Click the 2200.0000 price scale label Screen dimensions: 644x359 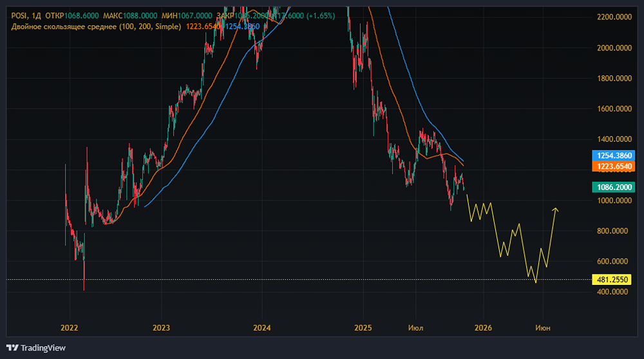pos(614,17)
